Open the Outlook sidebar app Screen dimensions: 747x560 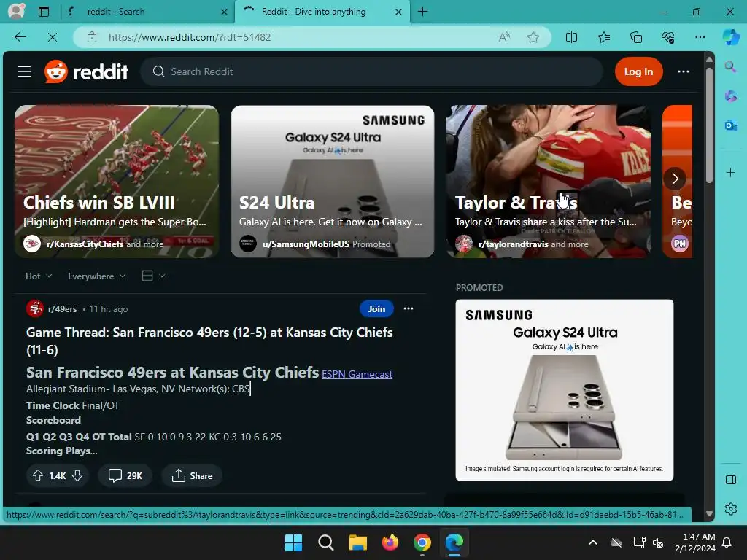731,125
